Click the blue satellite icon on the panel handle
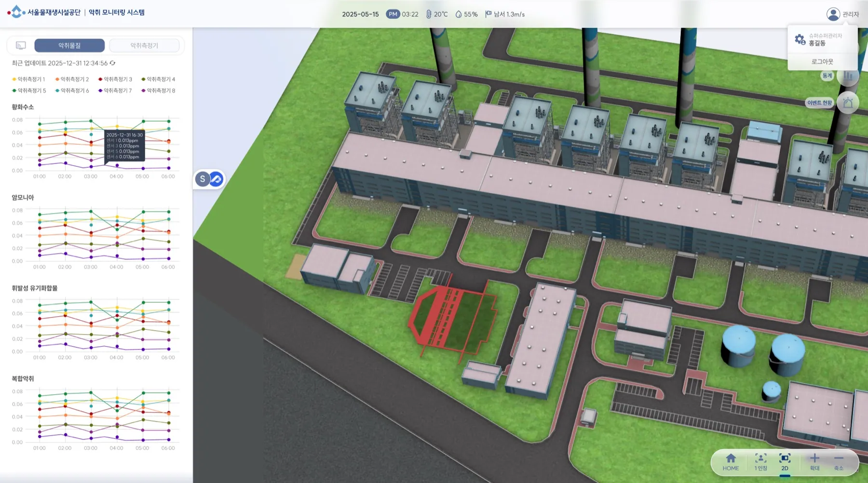The height and width of the screenshot is (483, 868). [x=217, y=179]
